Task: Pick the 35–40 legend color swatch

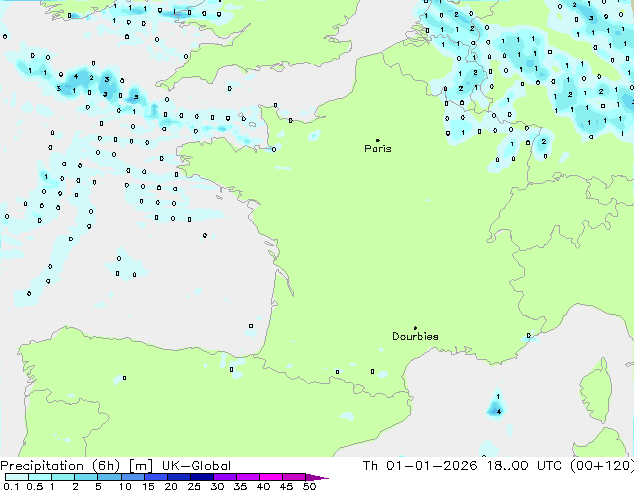Action: tap(247, 477)
